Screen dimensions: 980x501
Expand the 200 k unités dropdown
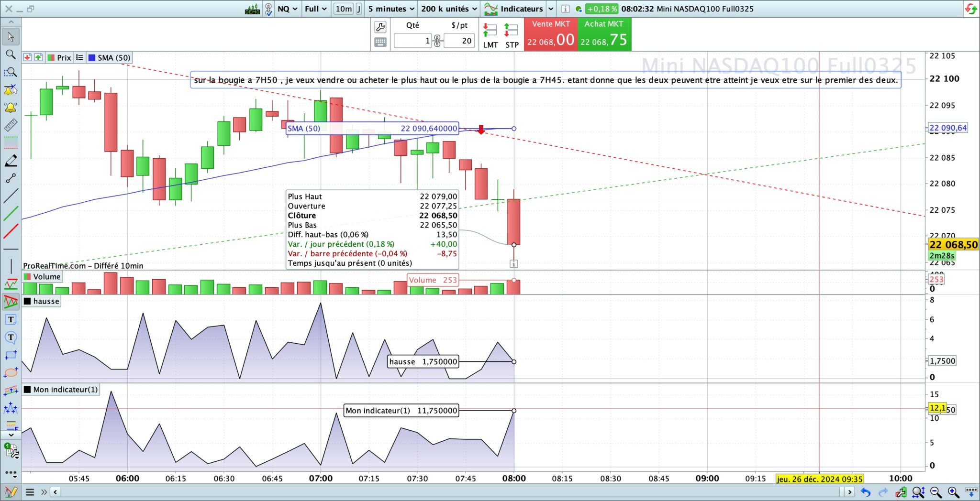pyautogui.click(x=449, y=9)
